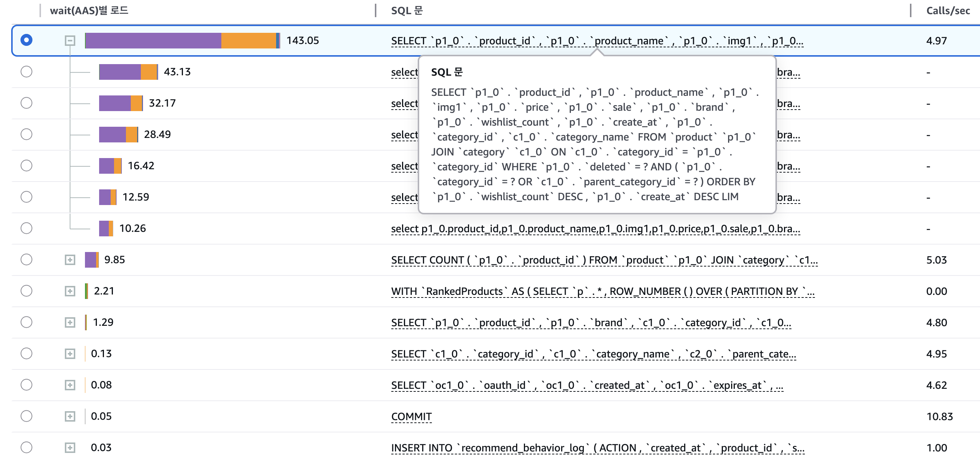
Task: Expand the 2.21 RankedProducts query row
Action: tap(70, 291)
